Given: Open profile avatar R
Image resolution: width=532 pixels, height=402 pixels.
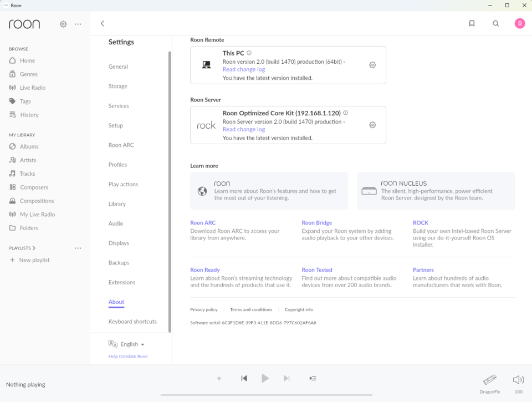Looking at the screenshot, I should click(x=520, y=23).
